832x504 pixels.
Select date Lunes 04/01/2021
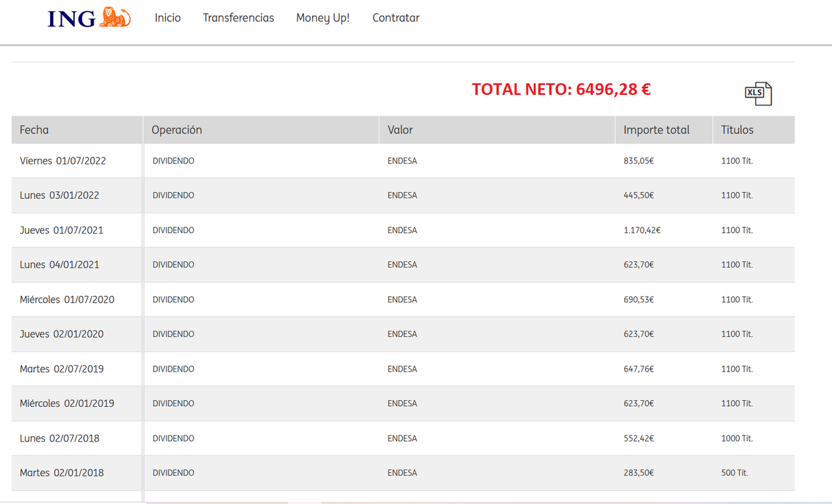tap(60, 265)
